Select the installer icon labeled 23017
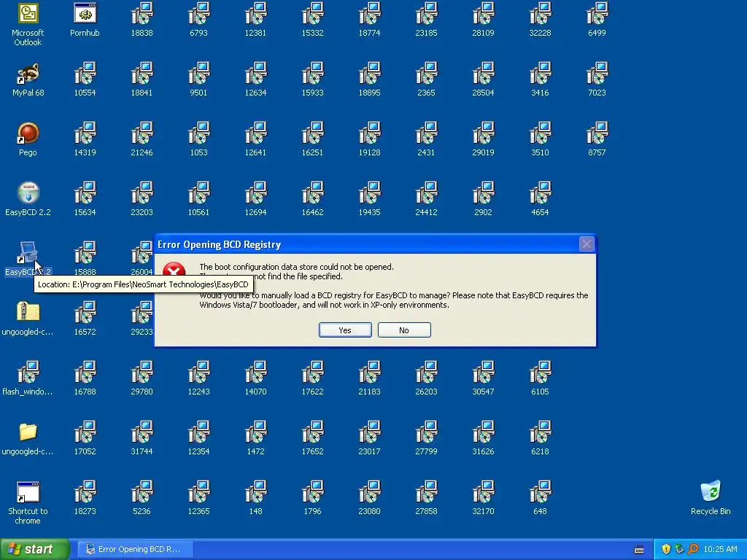Viewport: 747px width, 560px height. [370, 432]
